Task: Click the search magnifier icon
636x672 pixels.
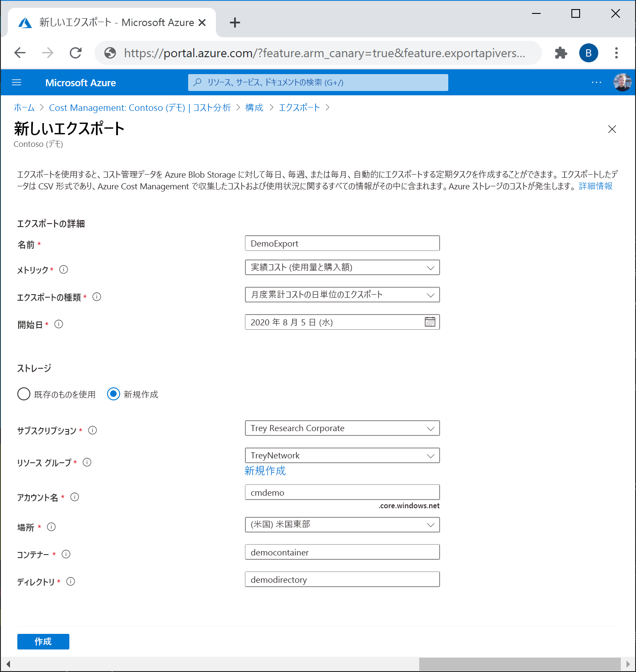Action: pyautogui.click(x=198, y=82)
